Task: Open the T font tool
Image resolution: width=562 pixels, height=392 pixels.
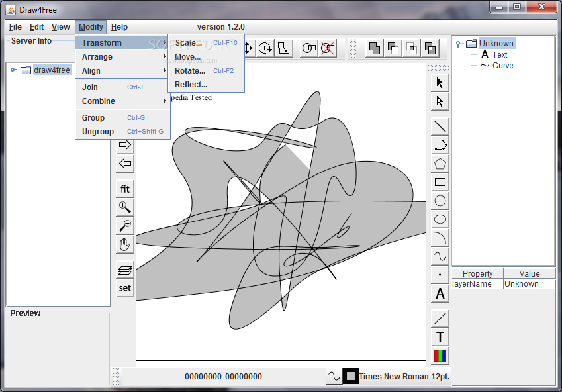Action: (x=440, y=337)
